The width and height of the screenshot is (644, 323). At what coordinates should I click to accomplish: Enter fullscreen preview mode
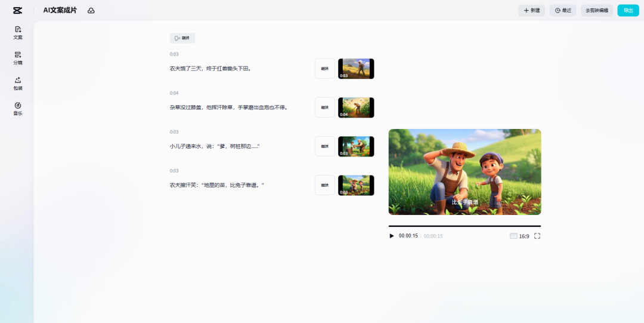point(537,236)
